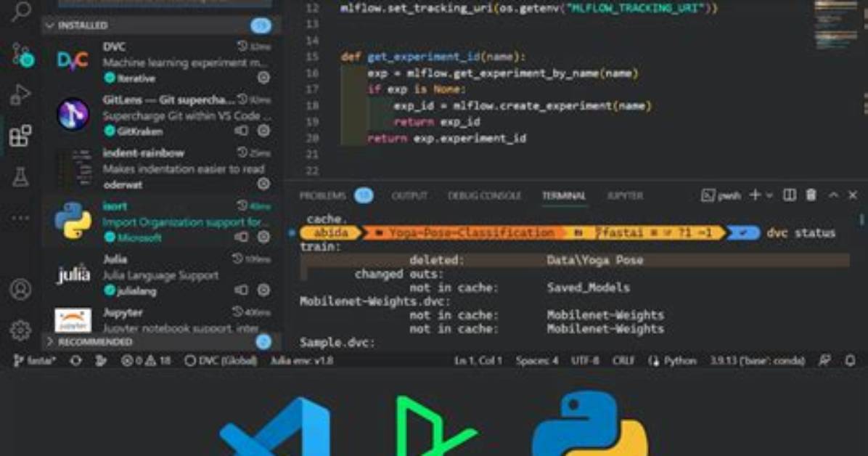Open the Julia extension entry
Image resolution: width=868 pixels, height=456 pixels.
[162, 274]
